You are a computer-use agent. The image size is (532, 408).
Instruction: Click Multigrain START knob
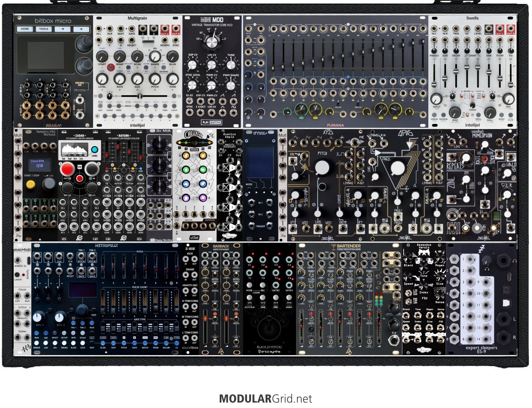tap(102, 56)
